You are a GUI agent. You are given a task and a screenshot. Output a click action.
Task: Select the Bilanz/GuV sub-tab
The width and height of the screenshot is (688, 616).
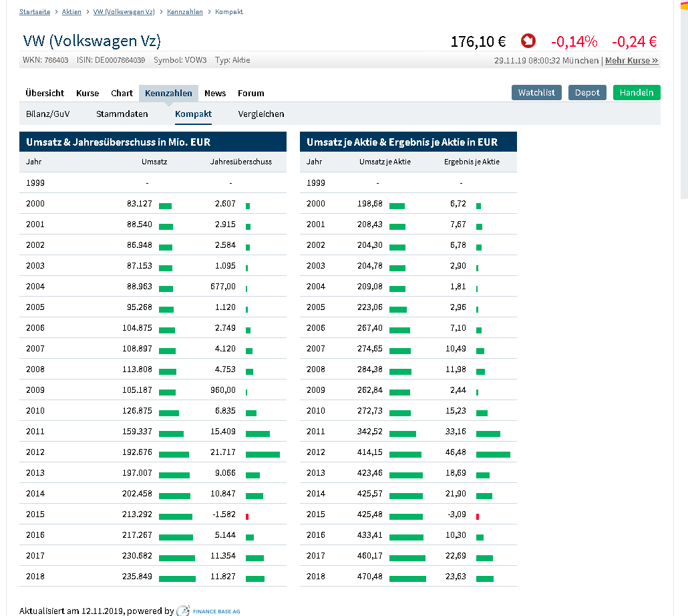[x=47, y=114]
